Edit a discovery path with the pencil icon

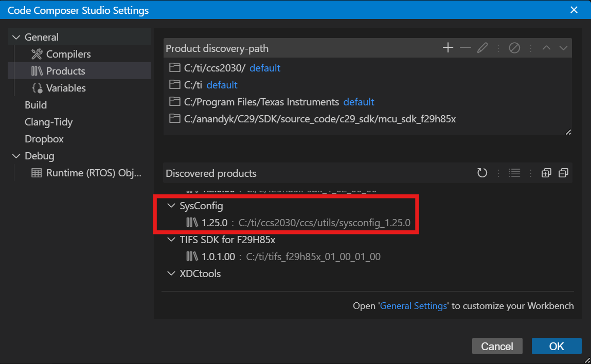[x=482, y=47]
